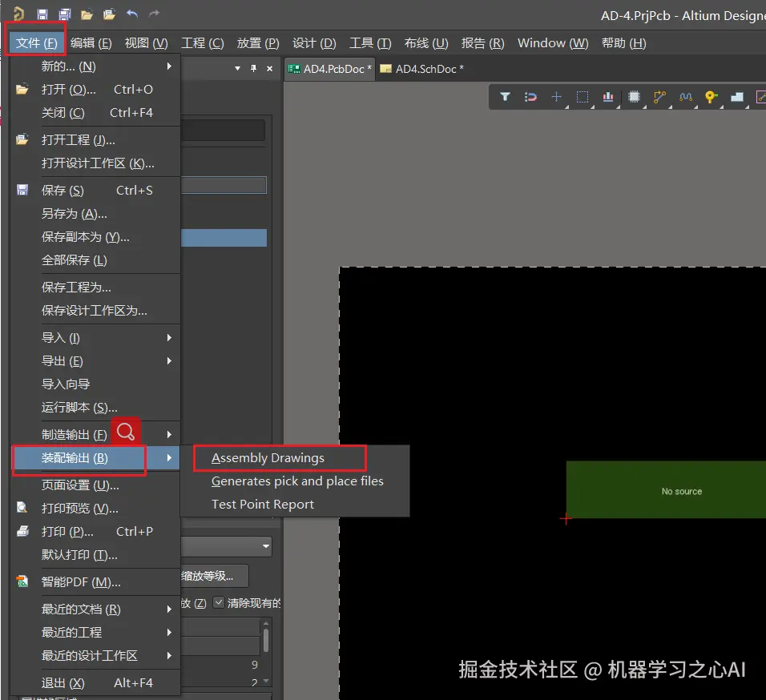Click the selection filter funnel icon
The width and height of the screenshot is (766, 700).
click(x=505, y=97)
